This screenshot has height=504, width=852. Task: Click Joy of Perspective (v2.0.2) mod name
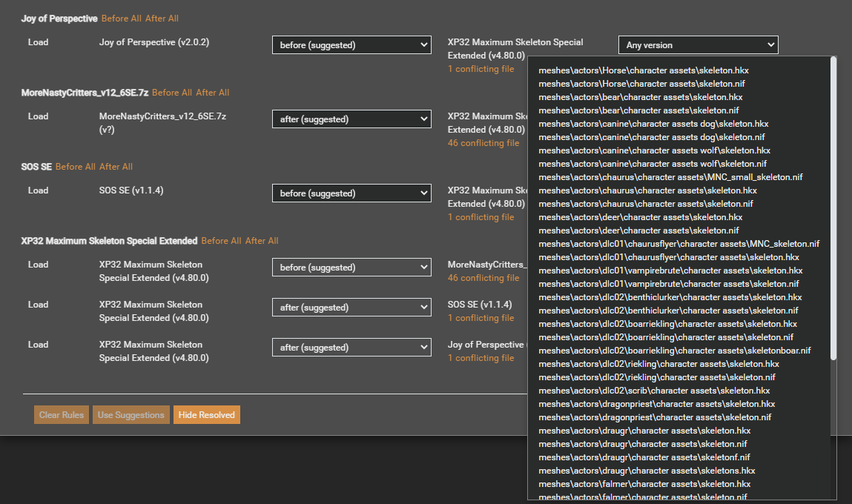click(154, 42)
